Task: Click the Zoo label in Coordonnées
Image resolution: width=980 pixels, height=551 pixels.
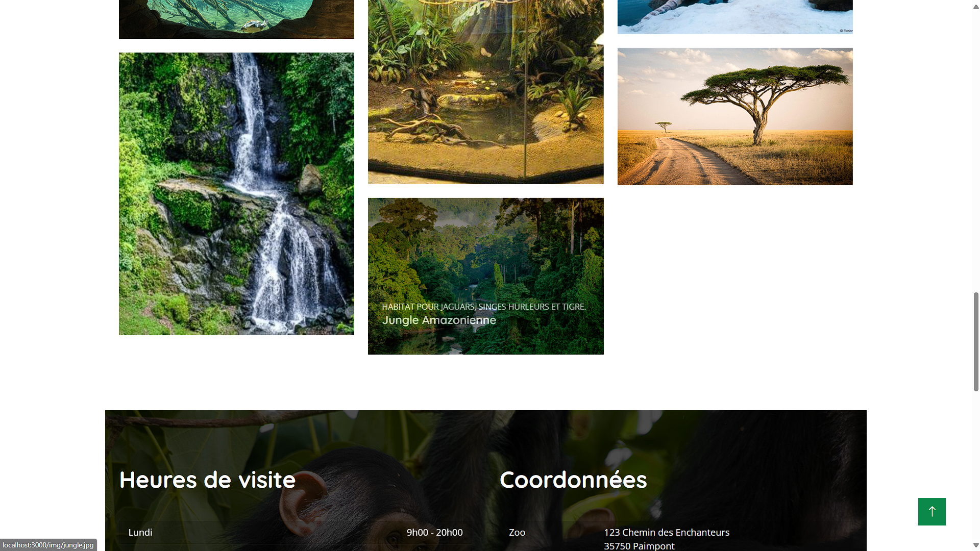Action: (517, 532)
